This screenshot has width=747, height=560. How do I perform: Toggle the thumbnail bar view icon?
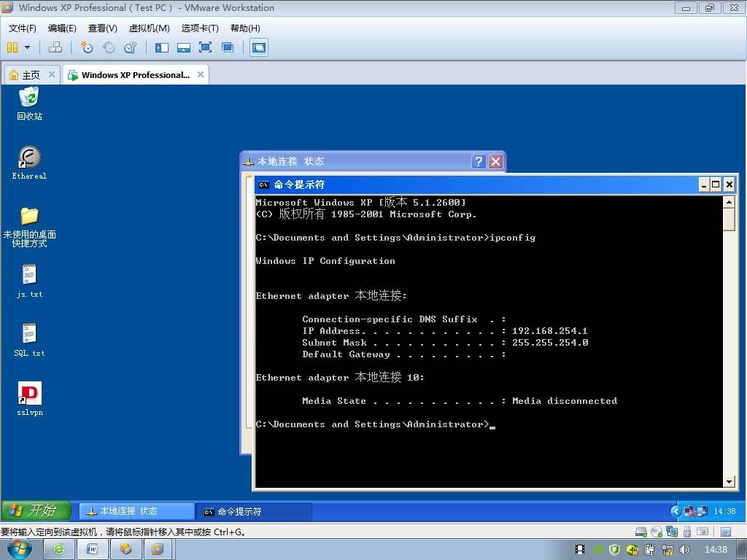(183, 47)
